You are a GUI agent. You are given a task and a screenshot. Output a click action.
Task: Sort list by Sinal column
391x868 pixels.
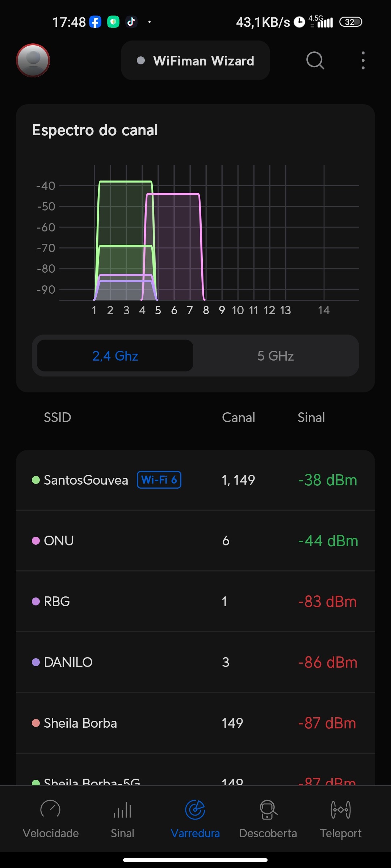click(x=311, y=418)
